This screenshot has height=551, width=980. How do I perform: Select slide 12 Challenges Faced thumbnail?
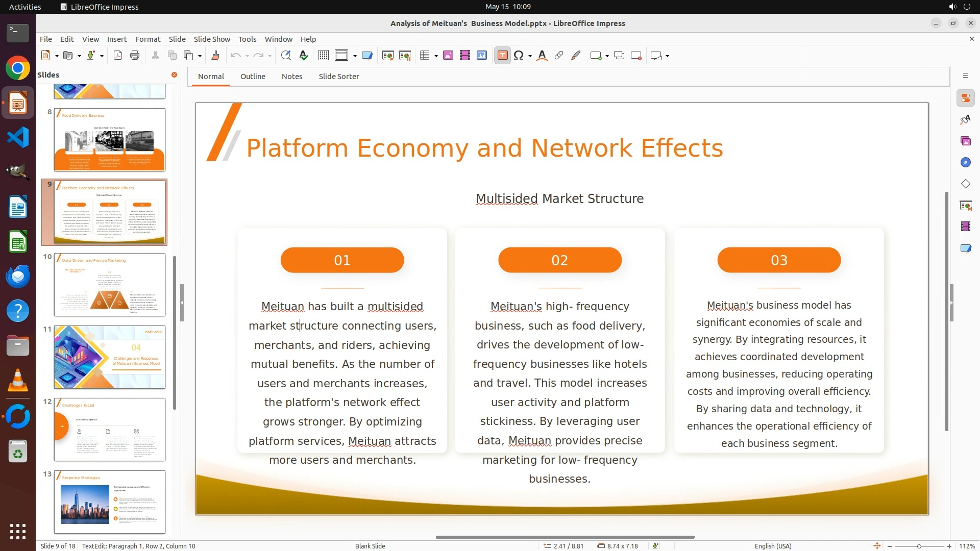coord(110,429)
